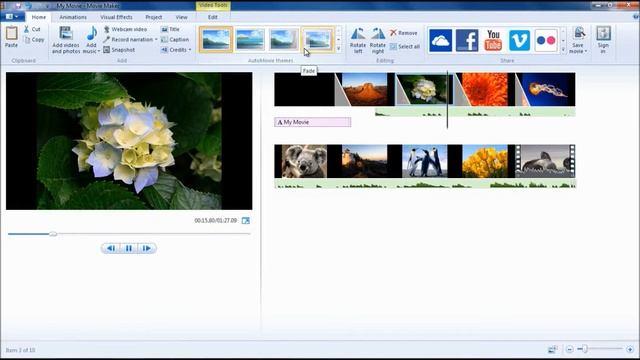Viewport: 640px width, 360px height.
Task: Rotate the clip right
Action: tap(378, 40)
